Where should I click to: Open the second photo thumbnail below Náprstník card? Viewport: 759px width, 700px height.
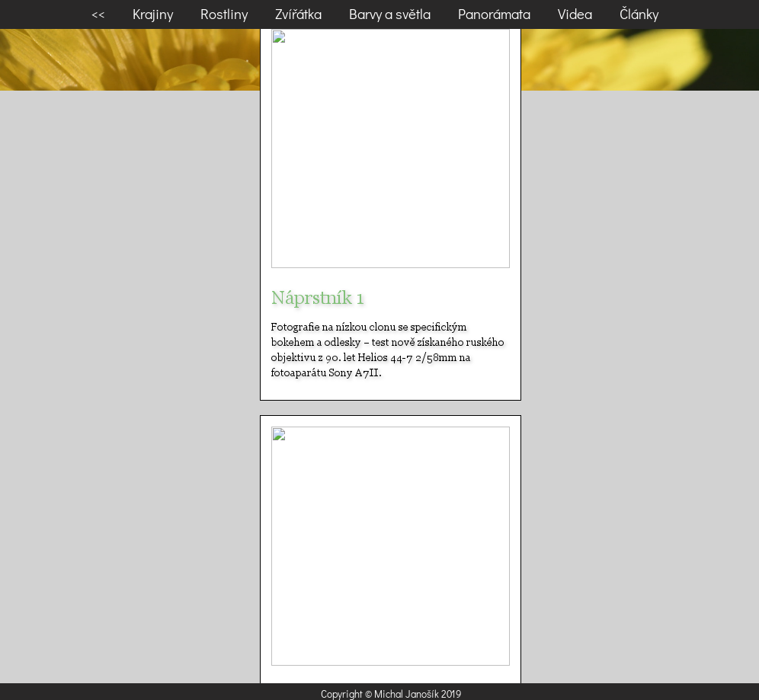point(390,545)
